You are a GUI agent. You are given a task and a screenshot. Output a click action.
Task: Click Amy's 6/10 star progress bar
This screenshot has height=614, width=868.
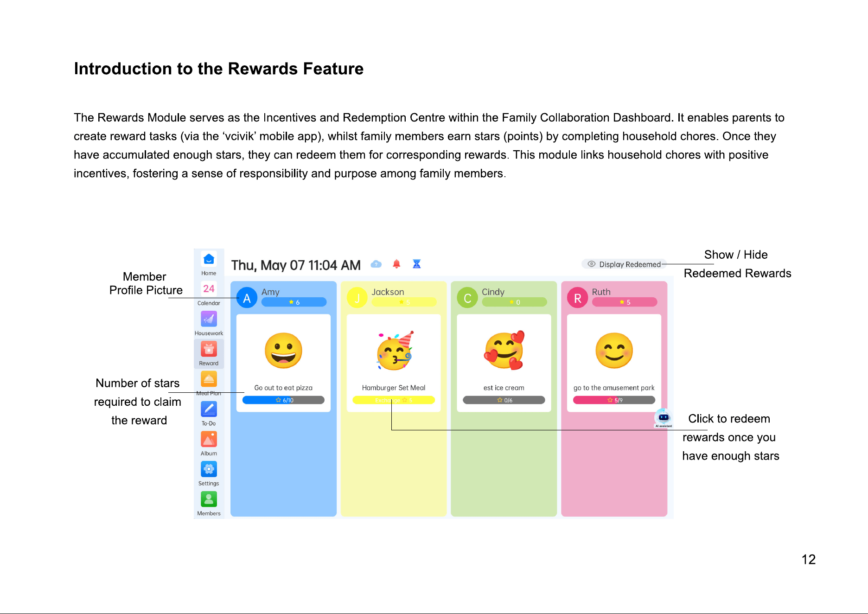(283, 400)
